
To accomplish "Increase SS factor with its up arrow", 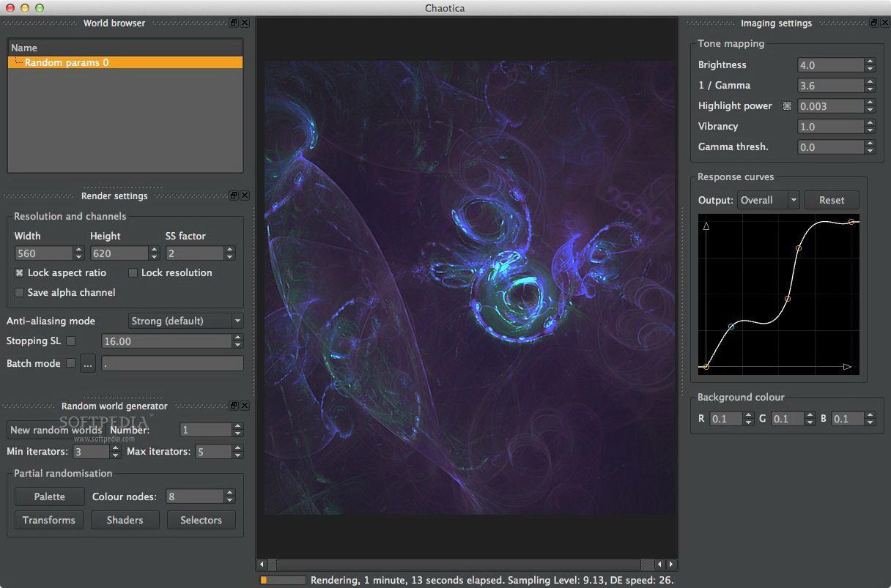I will 230,250.
